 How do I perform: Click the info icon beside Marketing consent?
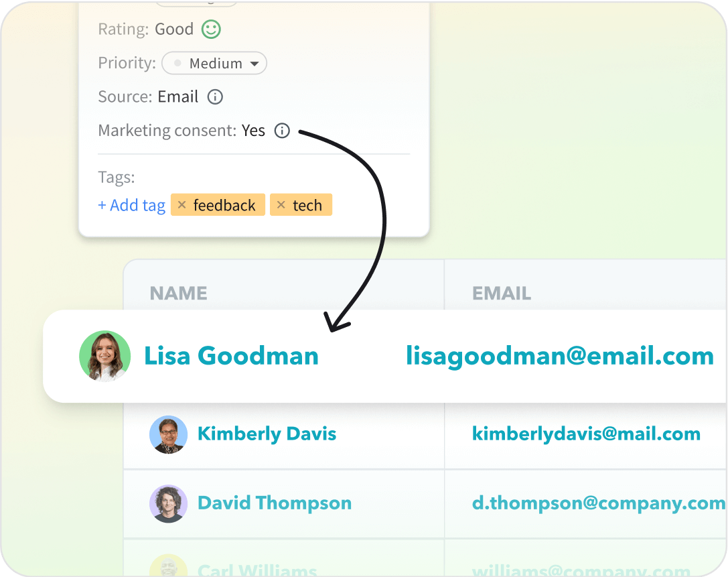(282, 131)
